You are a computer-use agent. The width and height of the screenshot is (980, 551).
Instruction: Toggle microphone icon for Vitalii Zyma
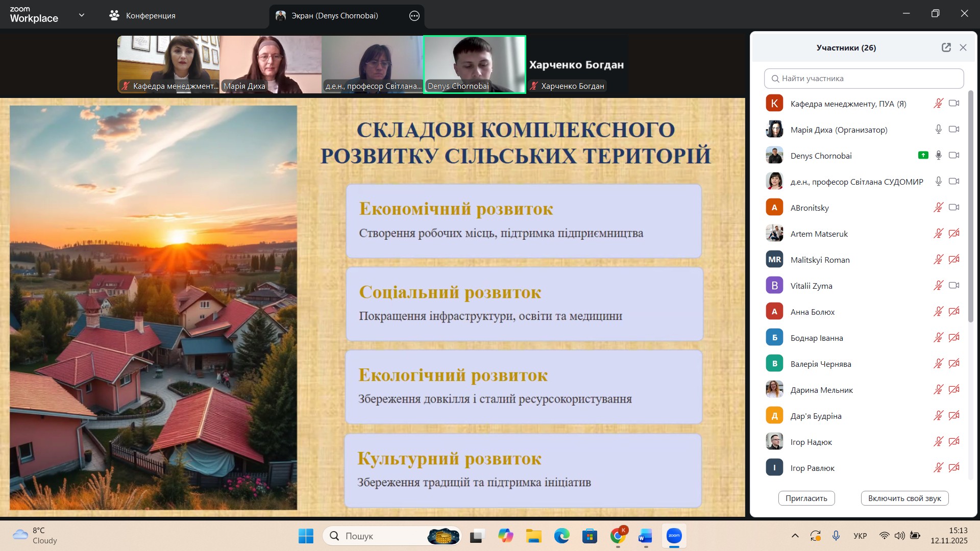(x=938, y=286)
